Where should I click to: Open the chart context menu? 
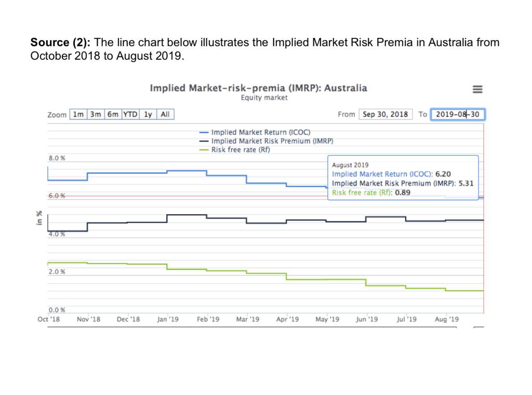click(x=477, y=89)
